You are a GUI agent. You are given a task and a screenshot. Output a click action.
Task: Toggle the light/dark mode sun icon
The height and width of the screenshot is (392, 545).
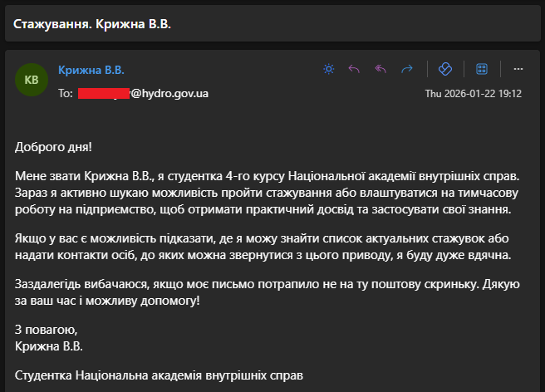pos(329,69)
